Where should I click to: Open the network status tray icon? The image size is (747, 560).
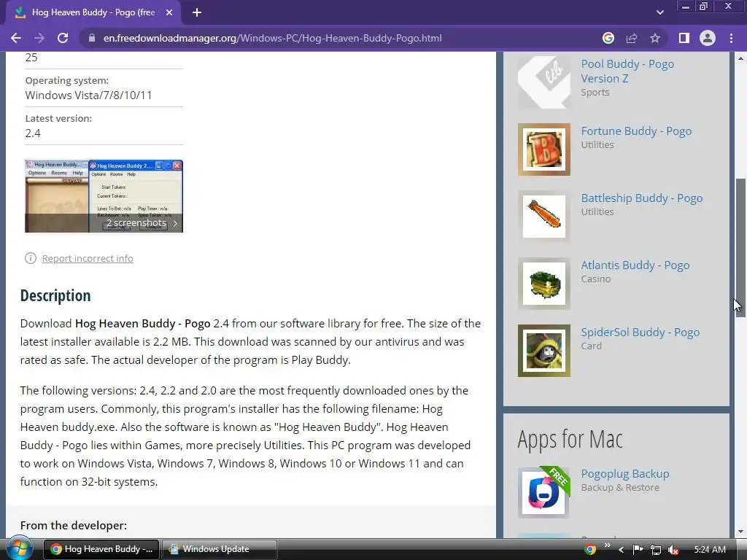[x=656, y=550]
